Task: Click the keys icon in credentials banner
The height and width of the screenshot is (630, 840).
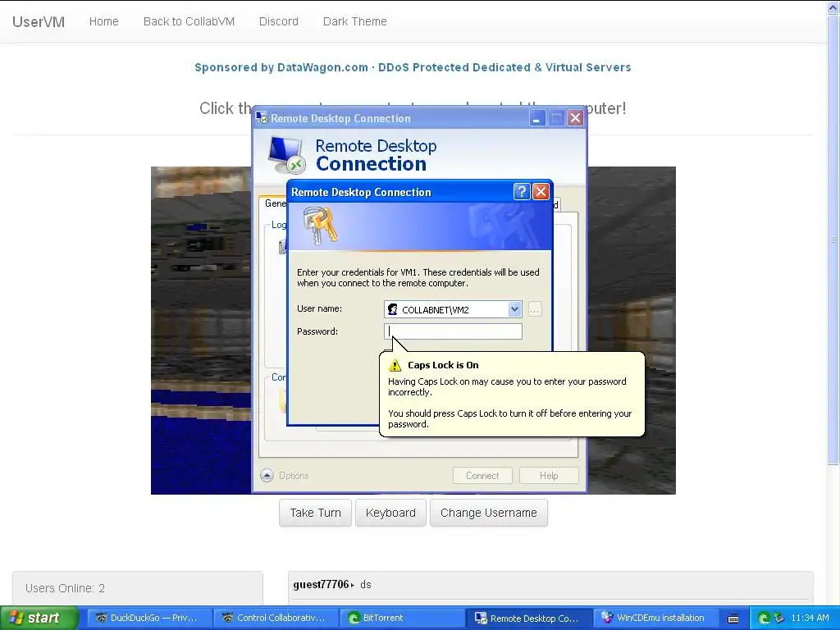Action: click(320, 226)
